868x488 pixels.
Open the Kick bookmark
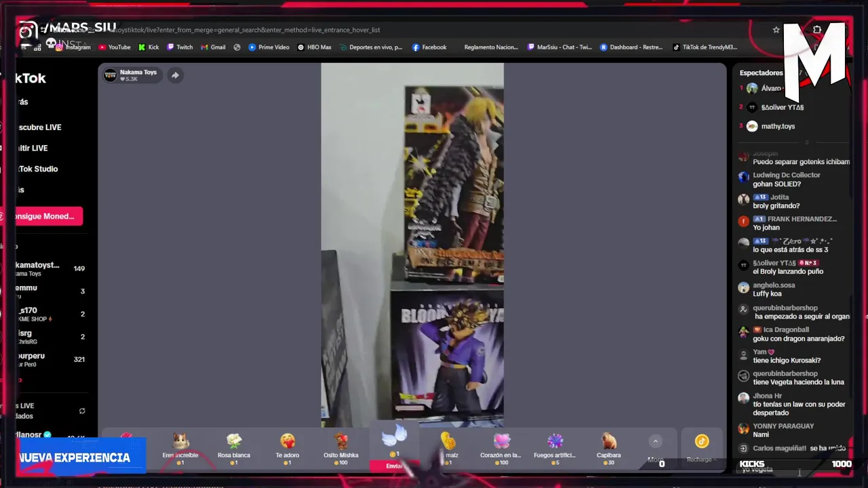149,47
